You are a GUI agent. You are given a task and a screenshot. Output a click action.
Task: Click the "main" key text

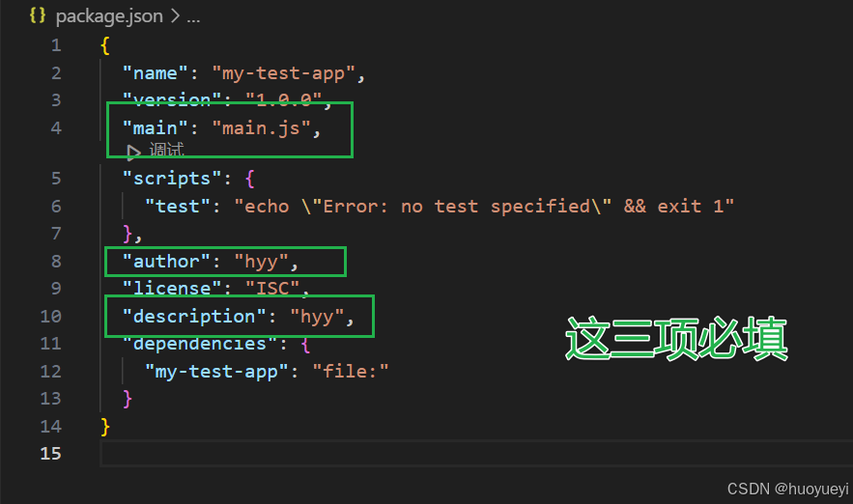pos(155,128)
